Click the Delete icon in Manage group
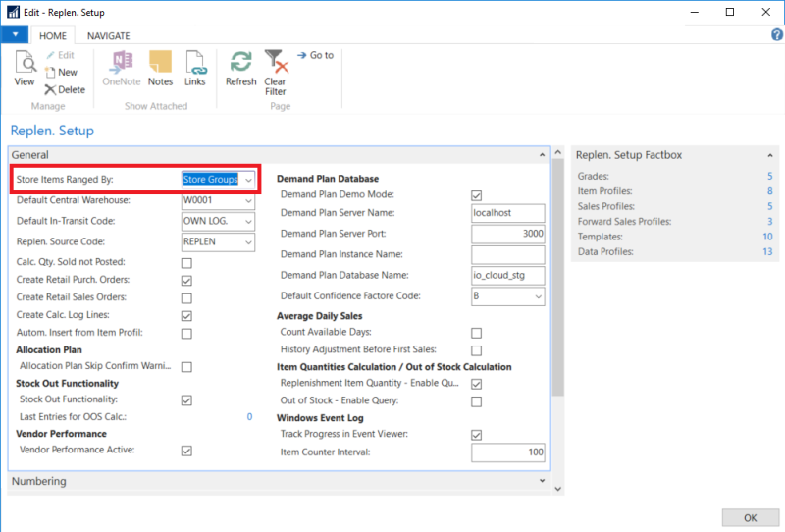785x532 pixels. [x=51, y=89]
